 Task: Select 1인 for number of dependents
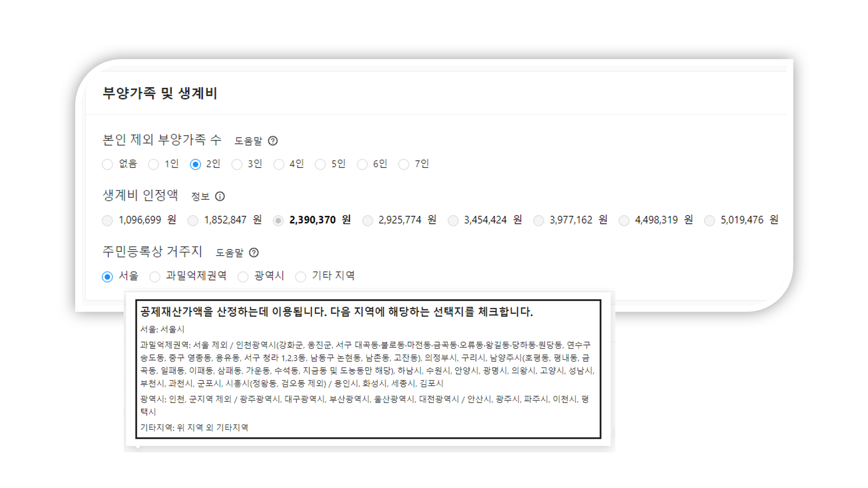[153, 164]
